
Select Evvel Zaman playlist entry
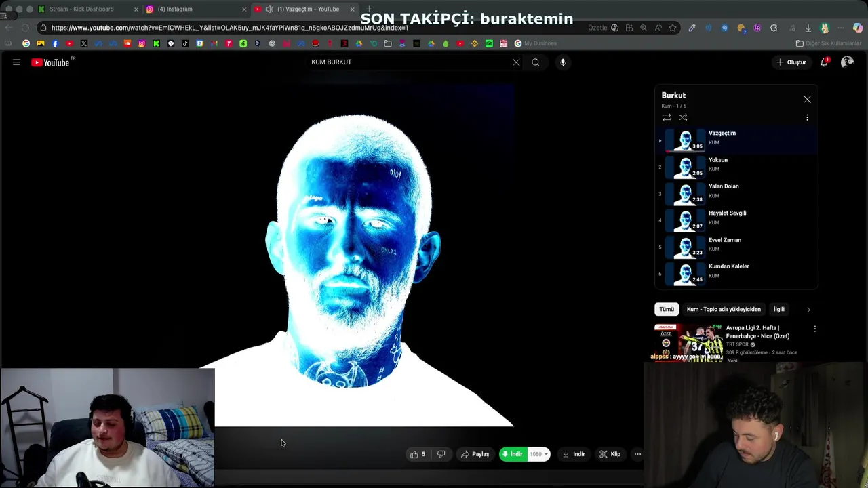coord(736,247)
